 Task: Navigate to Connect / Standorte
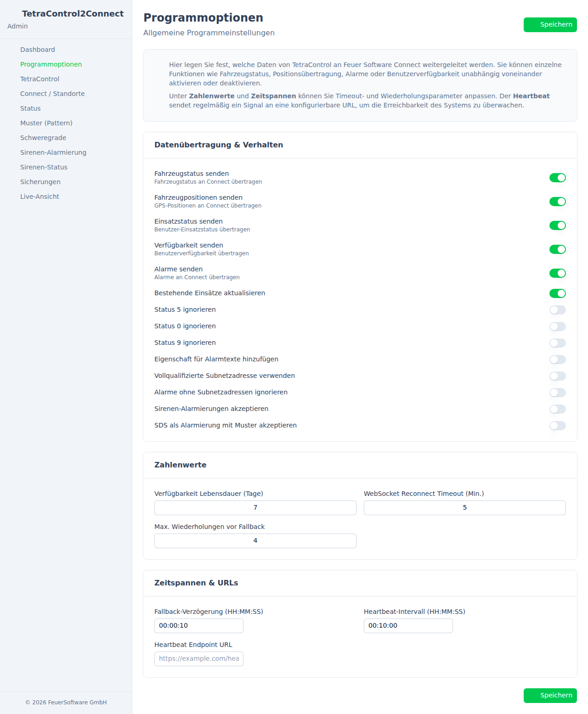click(x=52, y=93)
